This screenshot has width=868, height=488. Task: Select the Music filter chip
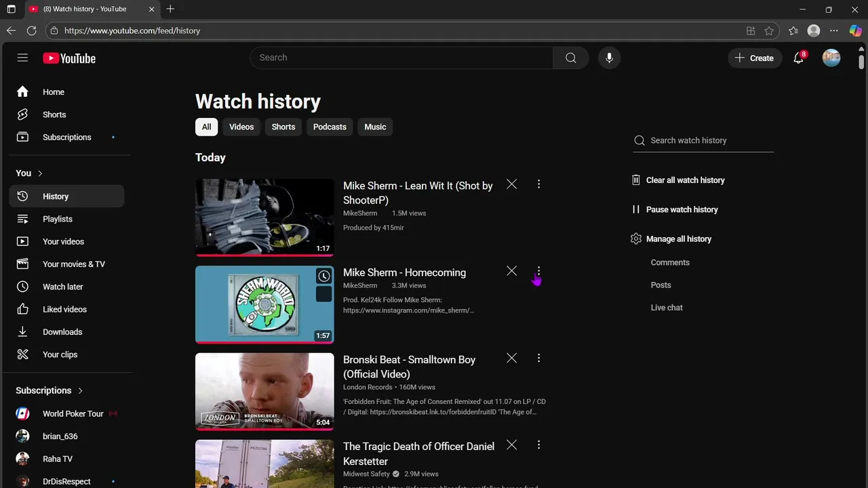(375, 127)
